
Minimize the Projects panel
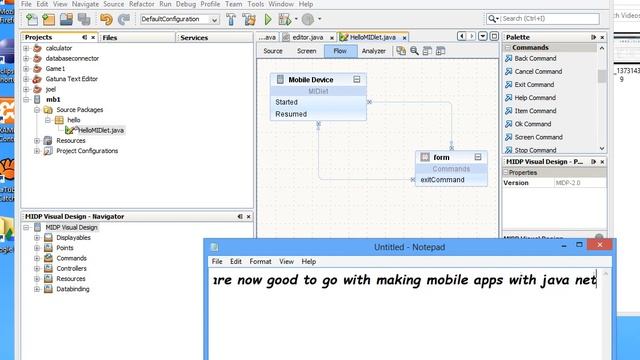[x=84, y=37]
